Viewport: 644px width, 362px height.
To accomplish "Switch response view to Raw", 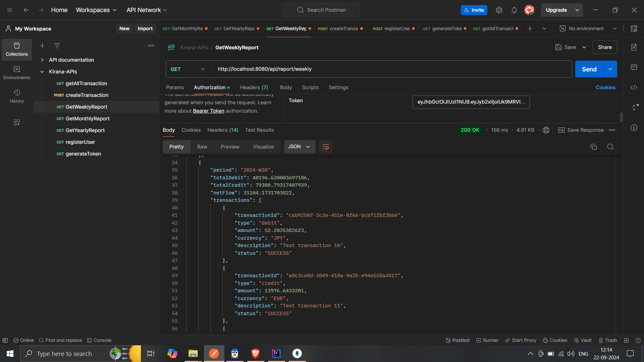I will tap(202, 147).
